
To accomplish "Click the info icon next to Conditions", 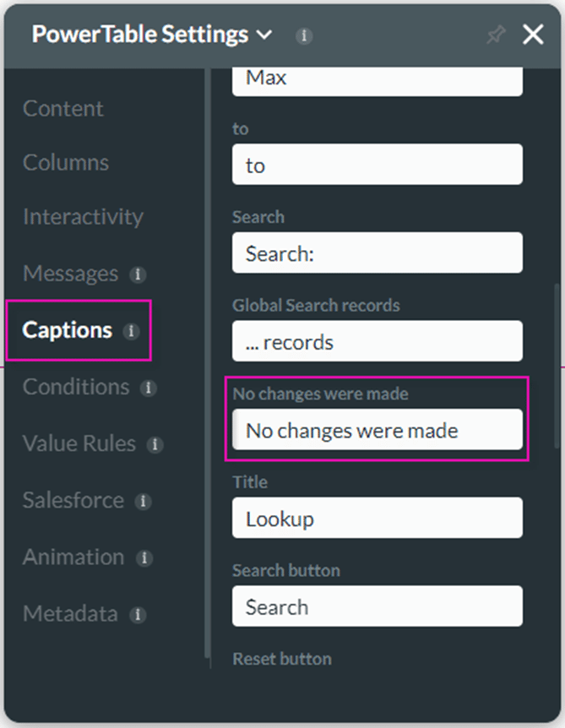I will (148, 388).
